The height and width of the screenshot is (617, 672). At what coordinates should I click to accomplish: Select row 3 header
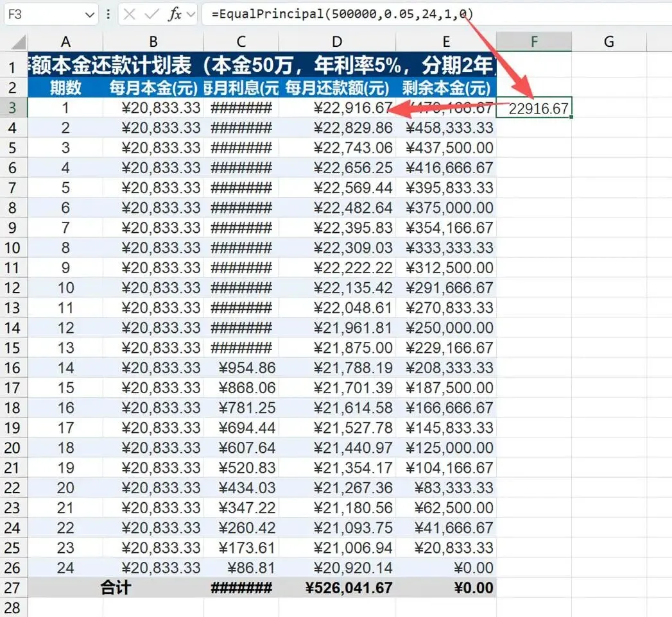coord(13,108)
